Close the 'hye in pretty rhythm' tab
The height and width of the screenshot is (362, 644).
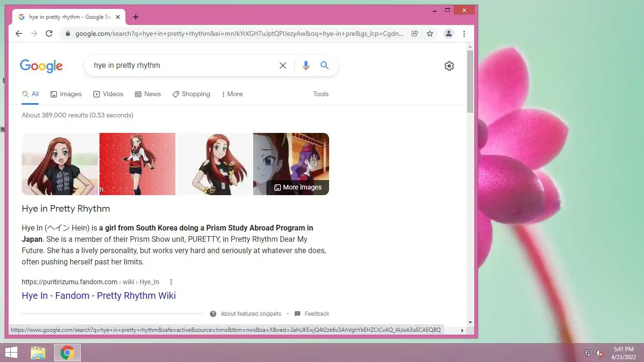[118, 17]
